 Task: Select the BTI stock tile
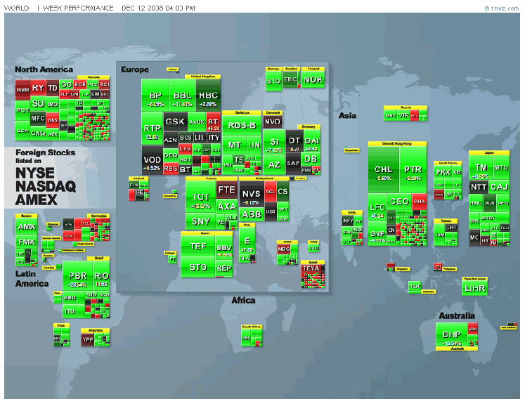click(x=214, y=122)
